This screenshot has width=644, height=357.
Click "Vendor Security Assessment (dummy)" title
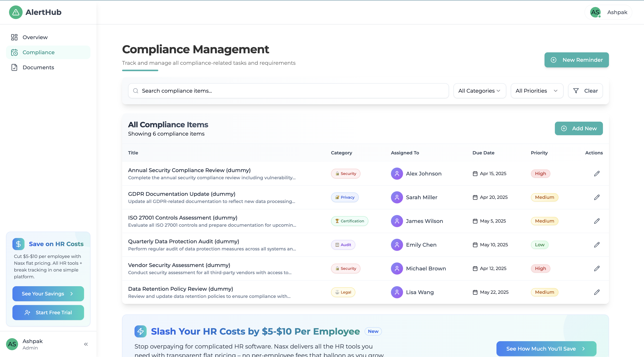point(179,265)
